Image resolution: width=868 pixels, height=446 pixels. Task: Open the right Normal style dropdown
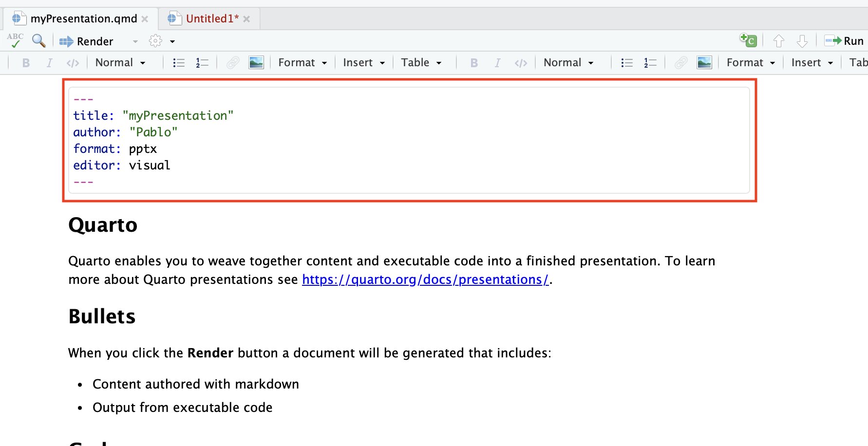point(568,63)
